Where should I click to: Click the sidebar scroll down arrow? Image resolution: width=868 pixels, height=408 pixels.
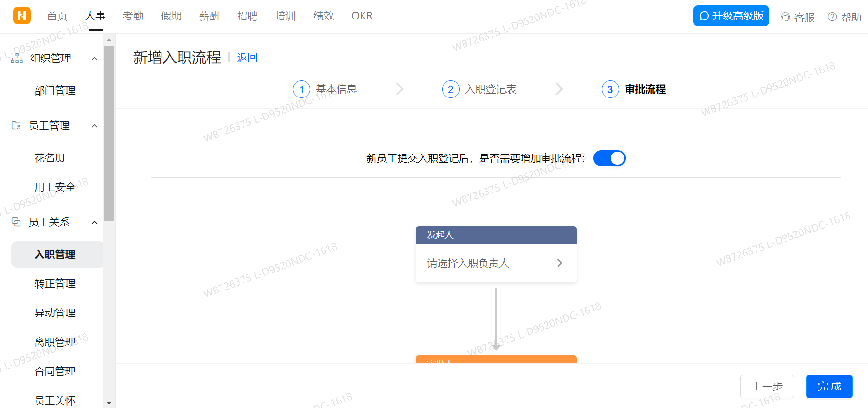(109, 403)
